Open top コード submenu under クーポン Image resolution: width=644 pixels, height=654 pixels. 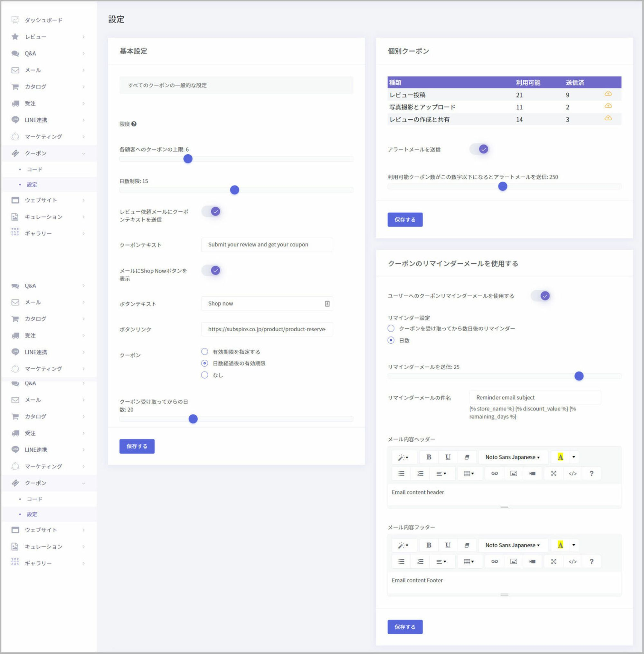[x=34, y=169]
